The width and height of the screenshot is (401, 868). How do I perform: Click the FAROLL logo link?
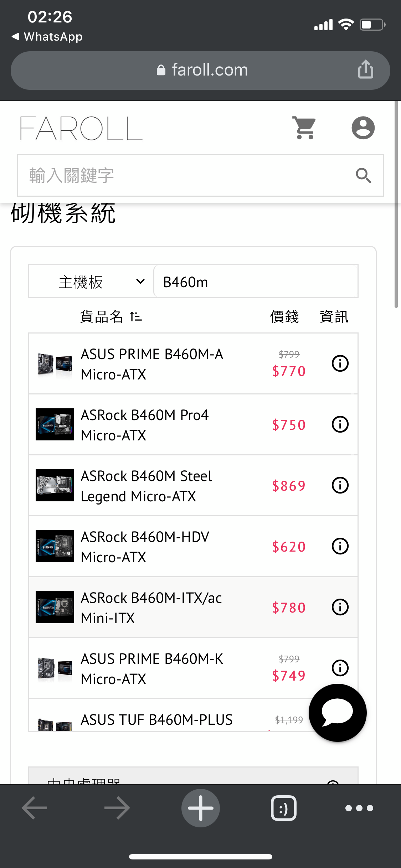81,128
